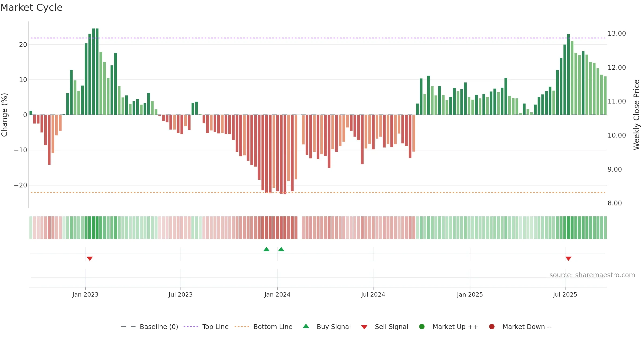This screenshot has height=362, width=644.
Task: Toggle the Baseline (0) legend entry
Action: 149,327
